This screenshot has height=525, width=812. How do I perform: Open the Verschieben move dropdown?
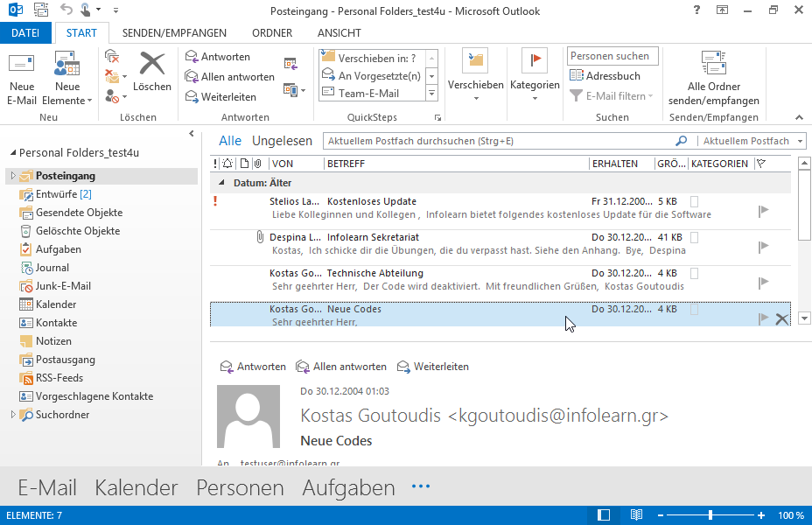475,76
